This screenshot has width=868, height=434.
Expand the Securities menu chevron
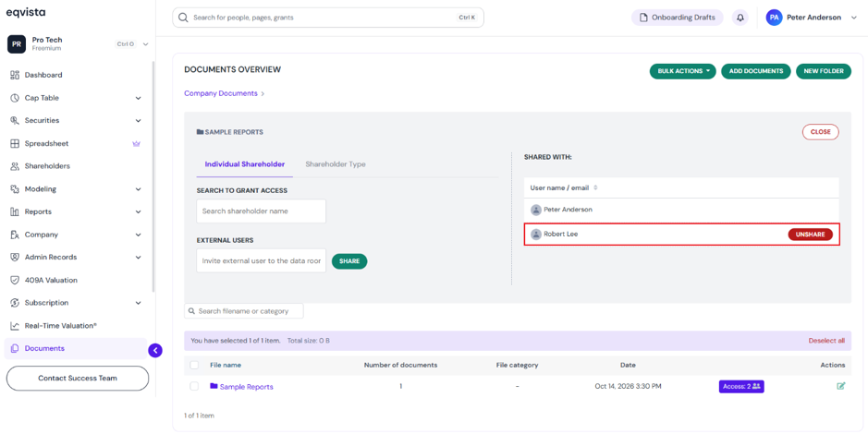tap(139, 121)
